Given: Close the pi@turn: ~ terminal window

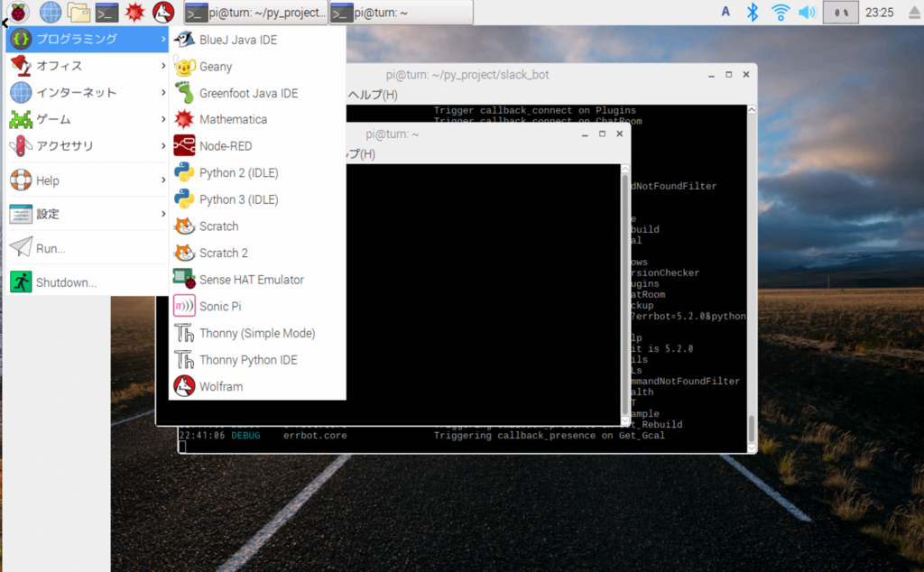Looking at the screenshot, I should (x=619, y=134).
